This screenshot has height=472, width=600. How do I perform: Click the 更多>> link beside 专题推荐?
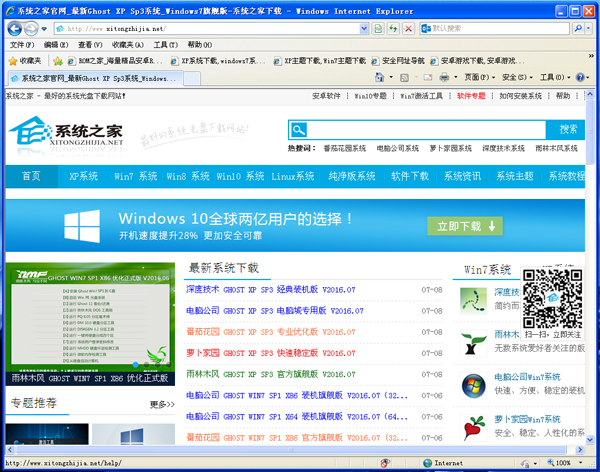(x=162, y=405)
